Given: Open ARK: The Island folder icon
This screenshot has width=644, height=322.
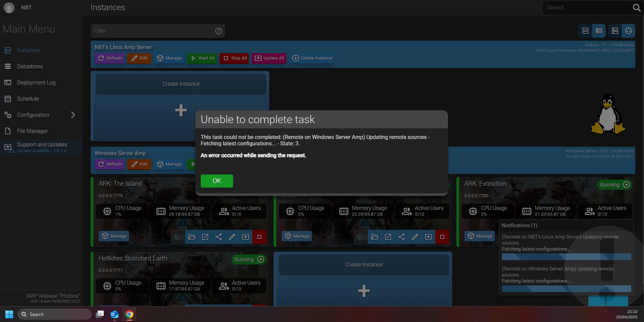Looking at the screenshot, I should pyautogui.click(x=192, y=237).
